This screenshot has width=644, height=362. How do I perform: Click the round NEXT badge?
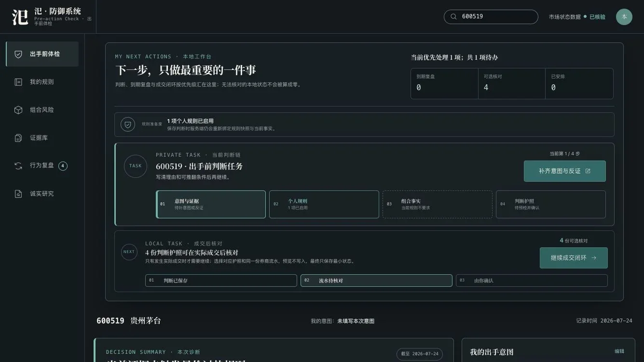coord(129,252)
